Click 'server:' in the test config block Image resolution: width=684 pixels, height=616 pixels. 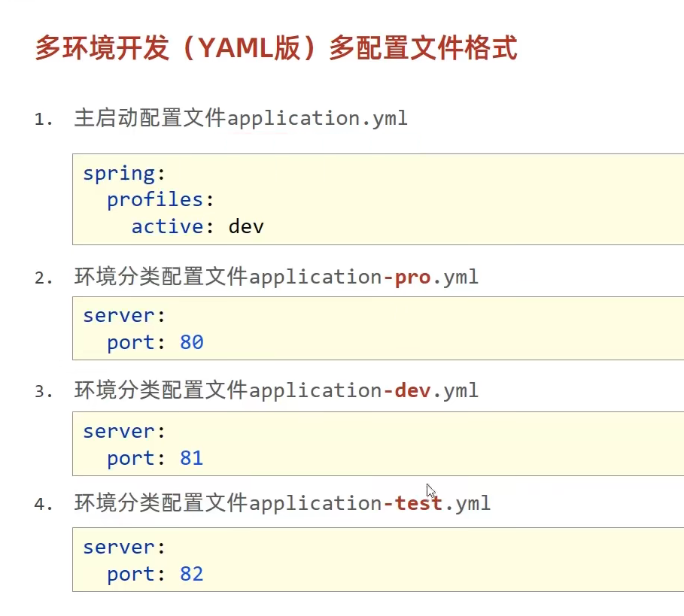124,548
